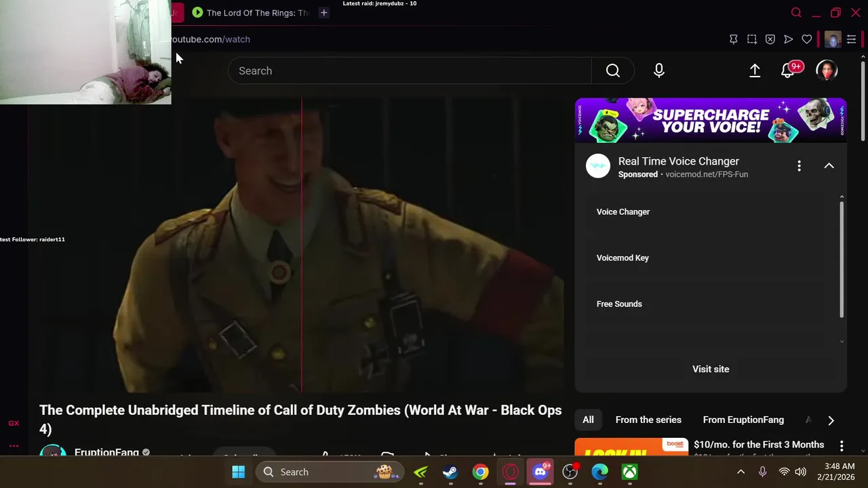Click the YouTube search magnifier button
Viewport: 868px width, 488px height.
click(x=612, y=70)
